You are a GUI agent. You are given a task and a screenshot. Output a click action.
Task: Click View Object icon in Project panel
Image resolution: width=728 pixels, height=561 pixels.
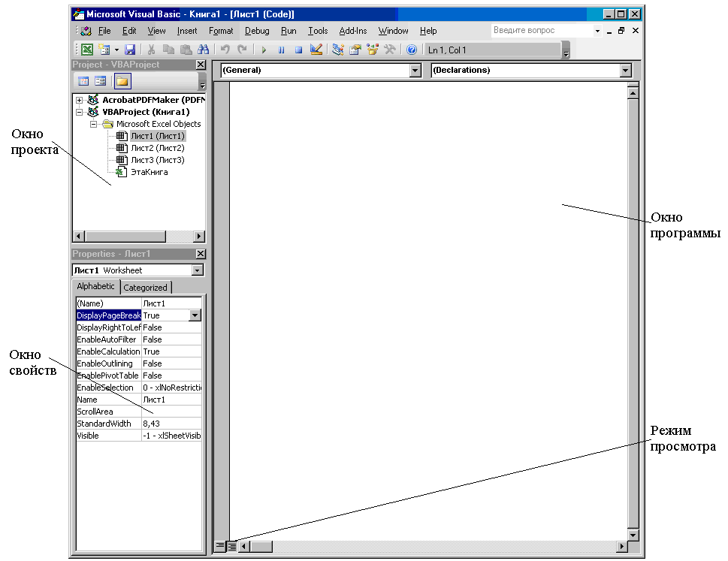point(100,81)
